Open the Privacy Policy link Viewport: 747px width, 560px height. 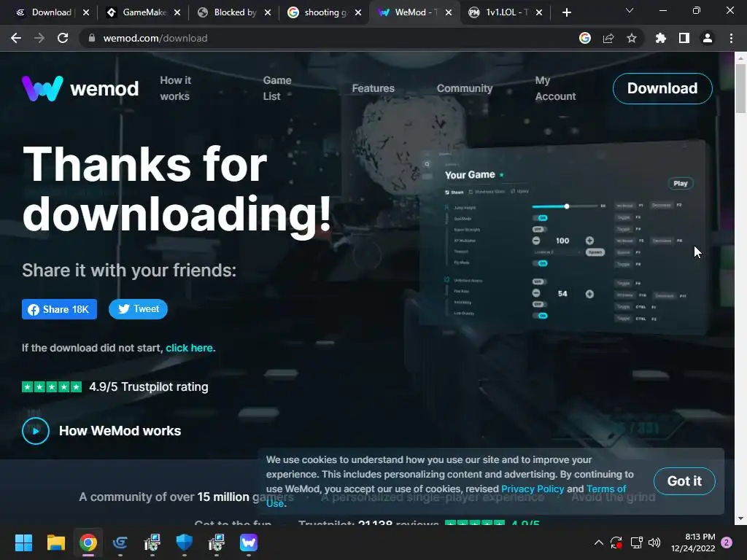(x=532, y=489)
